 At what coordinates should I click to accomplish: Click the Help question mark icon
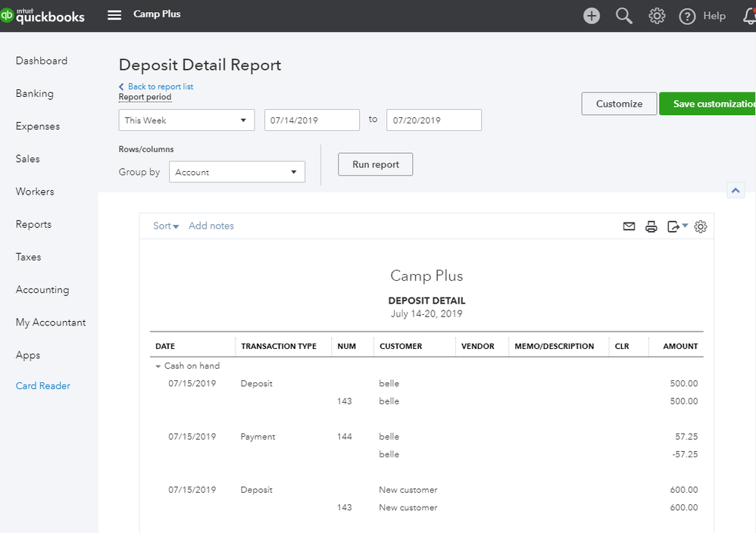tap(687, 16)
